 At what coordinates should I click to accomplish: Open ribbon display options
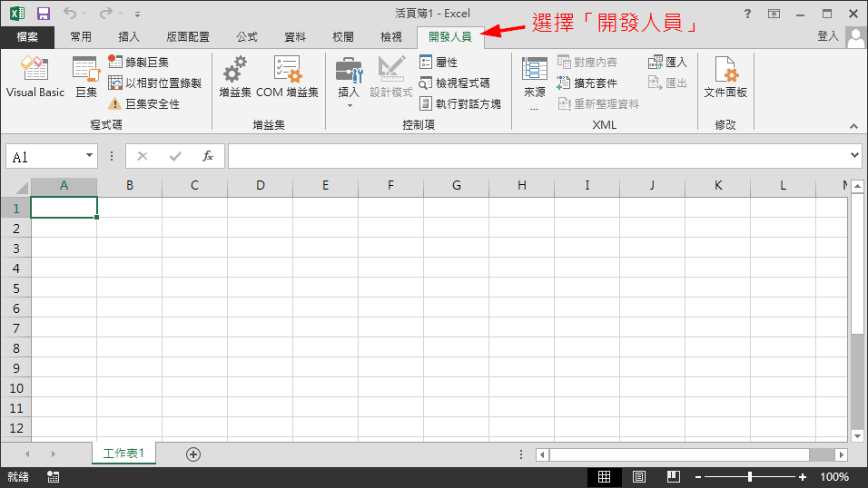tap(774, 14)
